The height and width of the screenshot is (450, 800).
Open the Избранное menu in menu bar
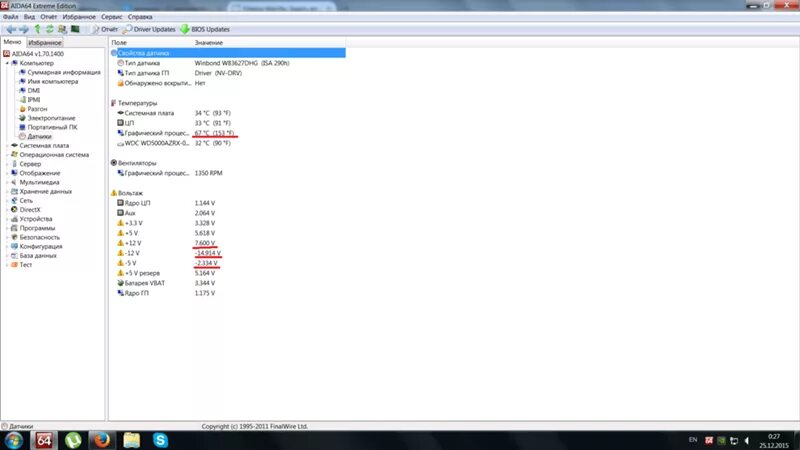79,17
